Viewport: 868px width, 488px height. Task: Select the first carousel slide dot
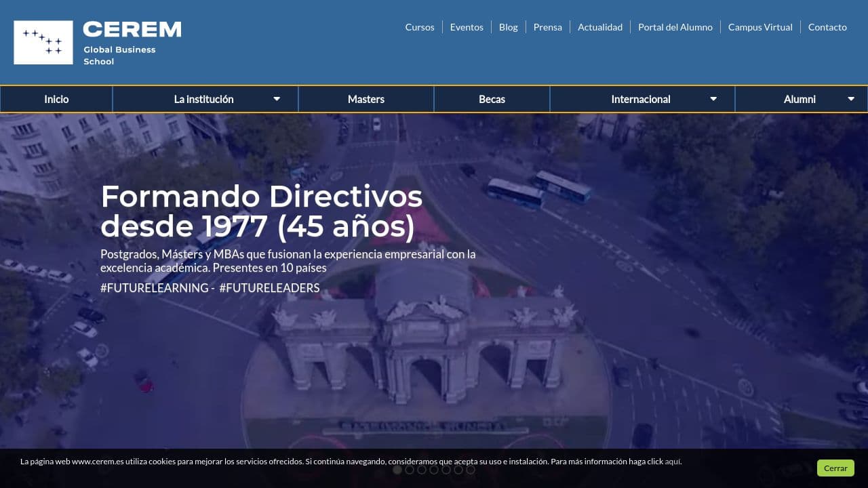coord(397,469)
